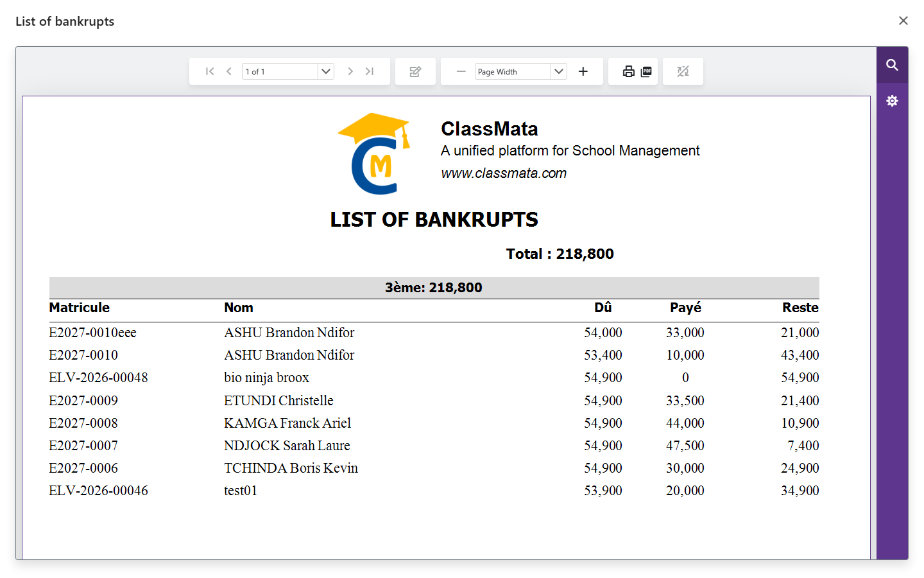Click the remaining amount 7,400
The width and height of the screenshot is (924, 578).
click(x=803, y=446)
